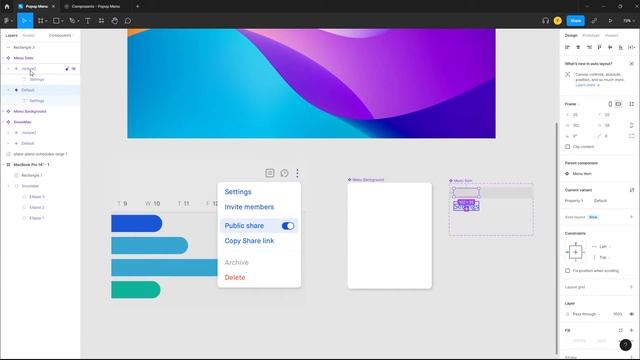640x360 pixels.
Task: Enable Fix position when scrolling checkbox
Action: click(567, 271)
